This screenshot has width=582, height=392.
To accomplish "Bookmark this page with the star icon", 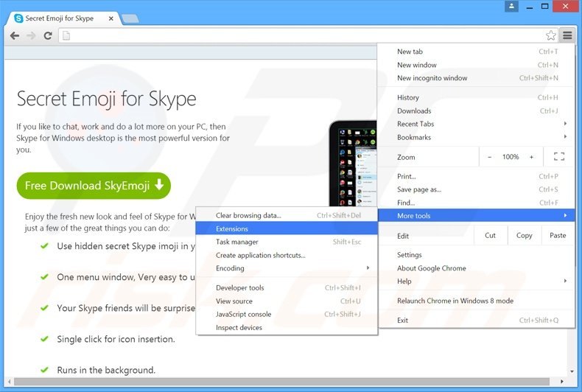I will pyautogui.click(x=551, y=35).
